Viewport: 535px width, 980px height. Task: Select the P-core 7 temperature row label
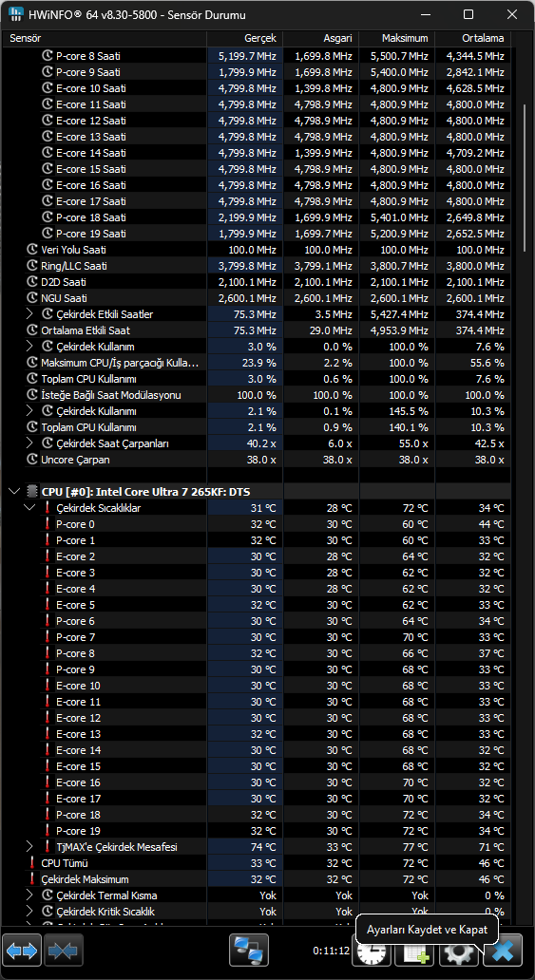click(75, 637)
